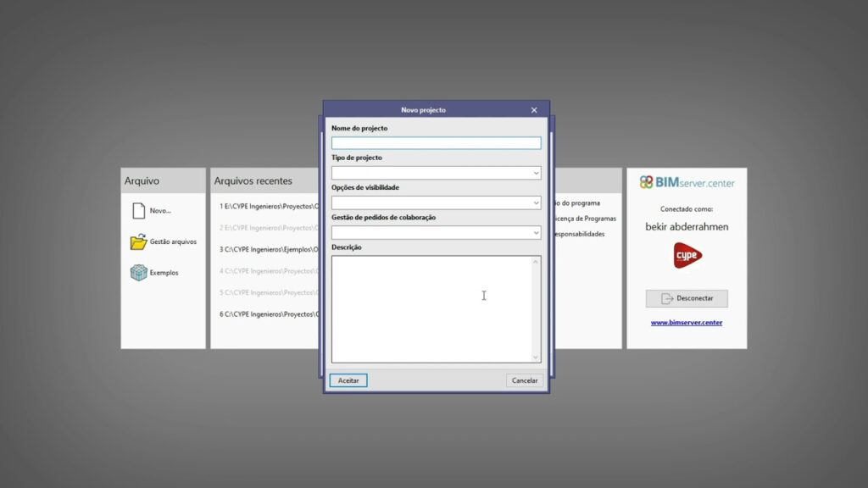Click the Descrição scrollbar up arrow

click(x=536, y=262)
